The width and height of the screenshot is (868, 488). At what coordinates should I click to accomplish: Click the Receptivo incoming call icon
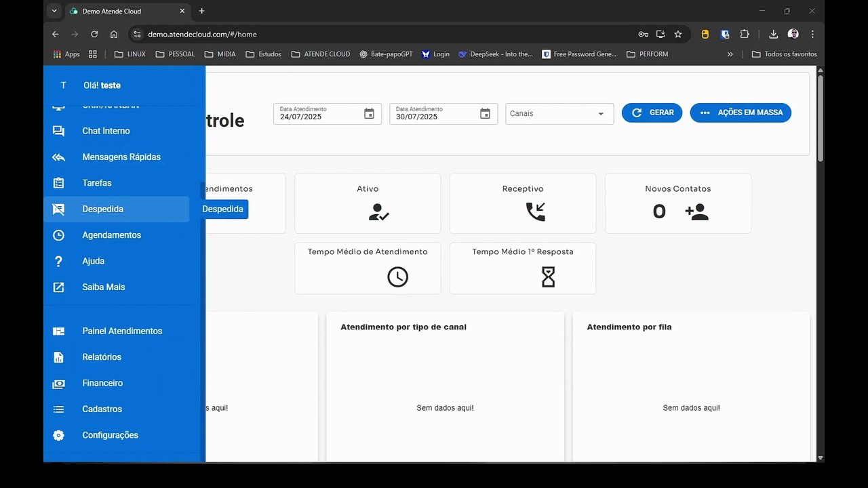pyautogui.click(x=535, y=212)
